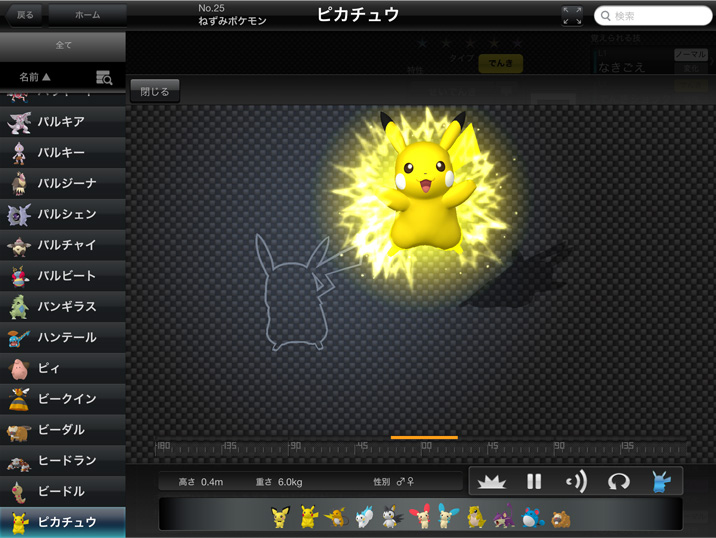Click the 重さ 6.0kg weight readout
The width and height of the screenshot is (716, 538).
pos(279,482)
